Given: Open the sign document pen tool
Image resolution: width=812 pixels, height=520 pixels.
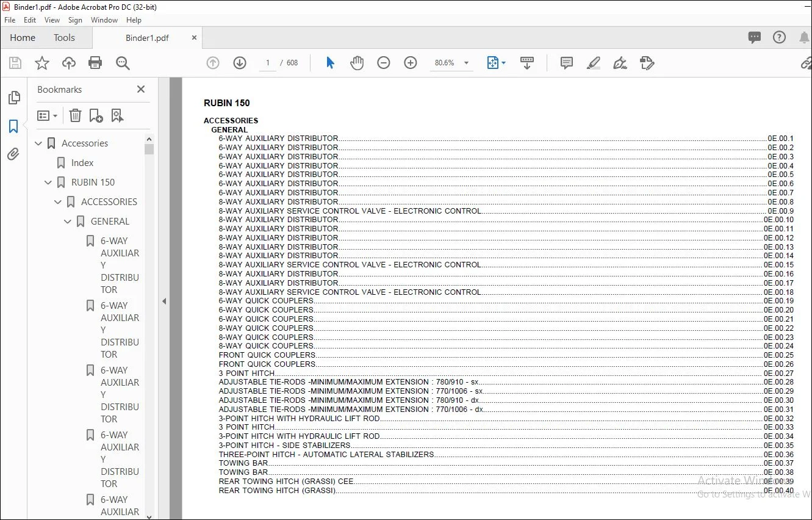Looking at the screenshot, I should 620,63.
